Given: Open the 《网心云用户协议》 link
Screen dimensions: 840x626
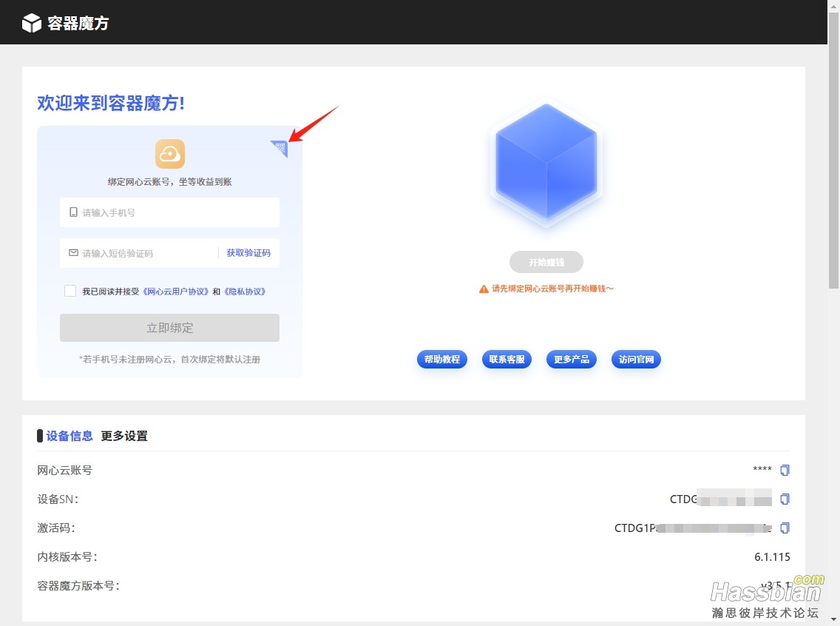Looking at the screenshot, I should coord(175,292).
